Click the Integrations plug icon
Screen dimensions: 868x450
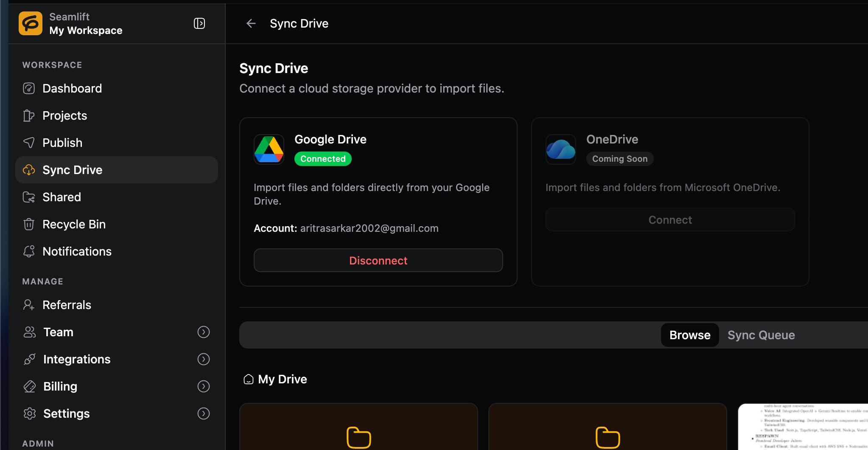click(30, 359)
